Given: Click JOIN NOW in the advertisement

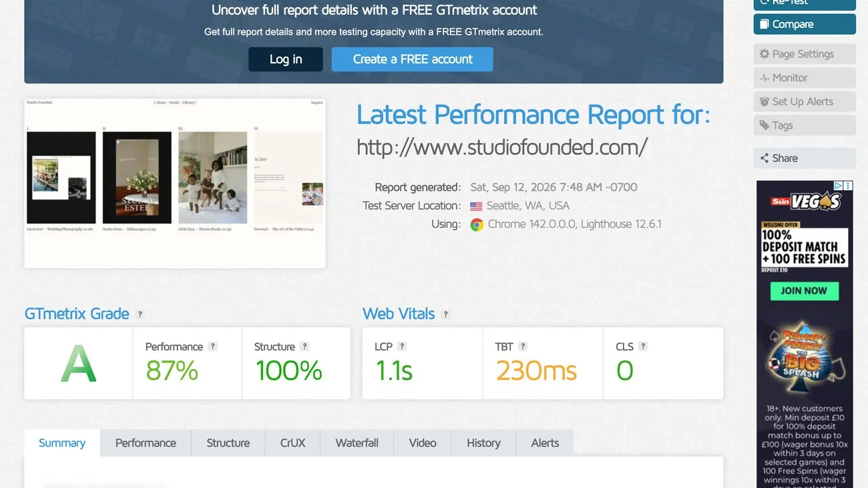Looking at the screenshot, I should point(804,290).
